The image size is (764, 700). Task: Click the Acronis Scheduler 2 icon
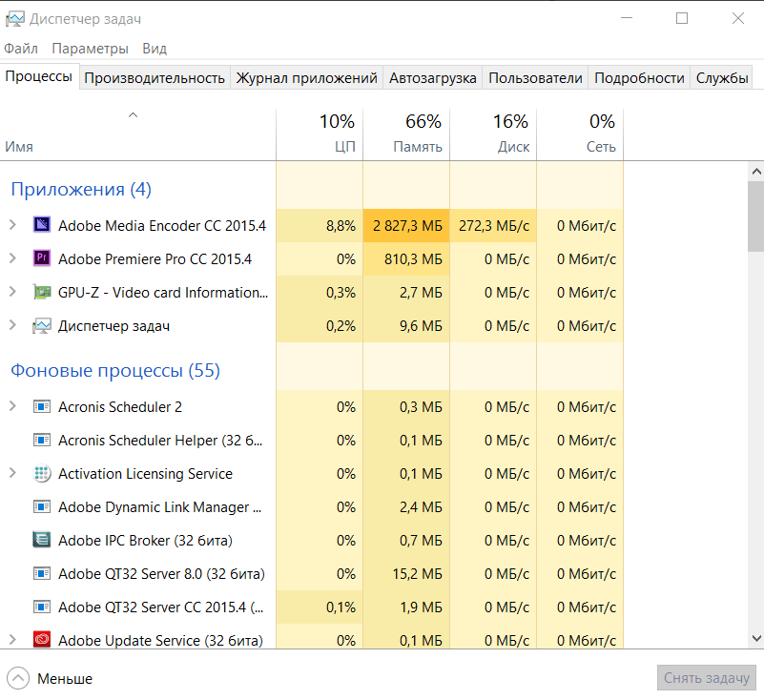click(x=42, y=406)
